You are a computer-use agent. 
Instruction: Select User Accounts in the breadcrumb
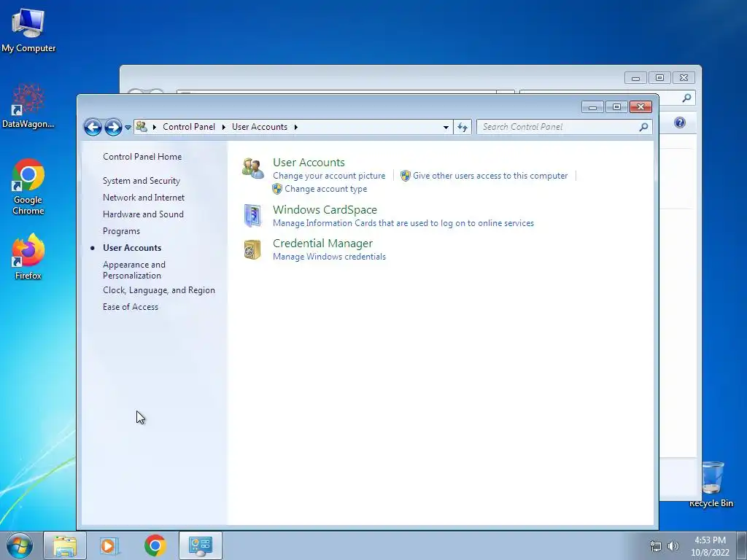pos(260,127)
